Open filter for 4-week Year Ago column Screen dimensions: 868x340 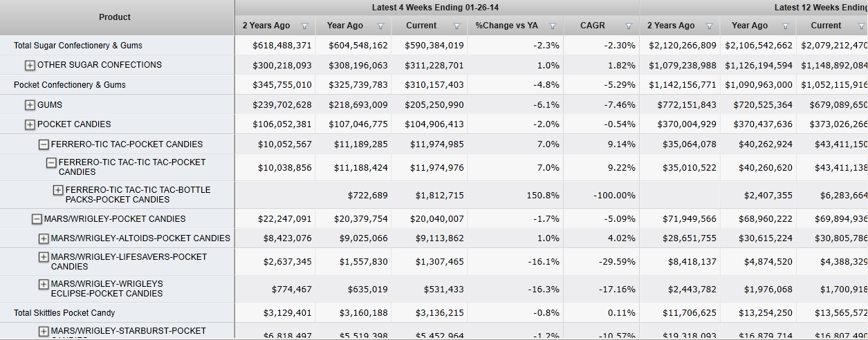[380, 26]
